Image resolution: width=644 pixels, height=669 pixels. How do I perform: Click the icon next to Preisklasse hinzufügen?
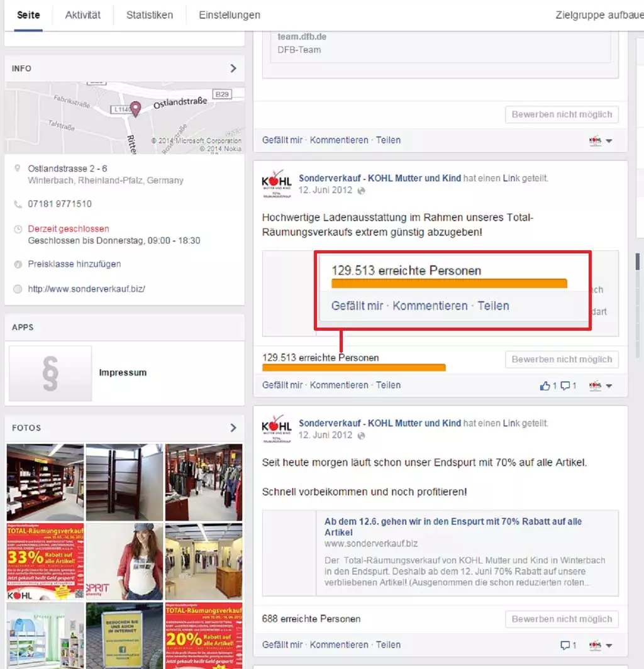(18, 265)
